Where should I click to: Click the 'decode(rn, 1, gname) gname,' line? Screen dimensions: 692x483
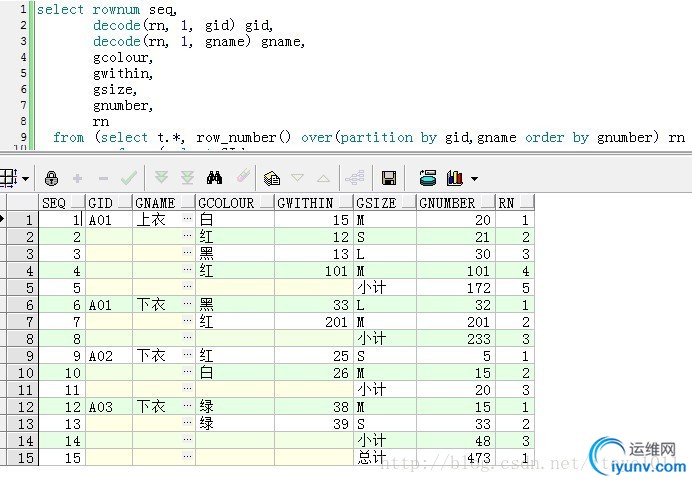[x=199, y=42]
